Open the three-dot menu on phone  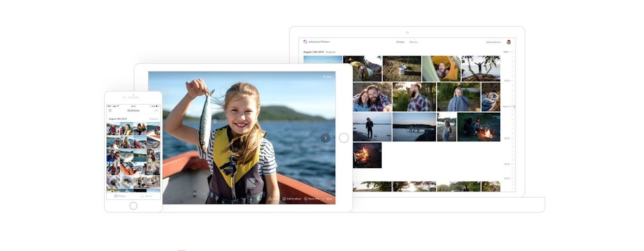(156, 111)
